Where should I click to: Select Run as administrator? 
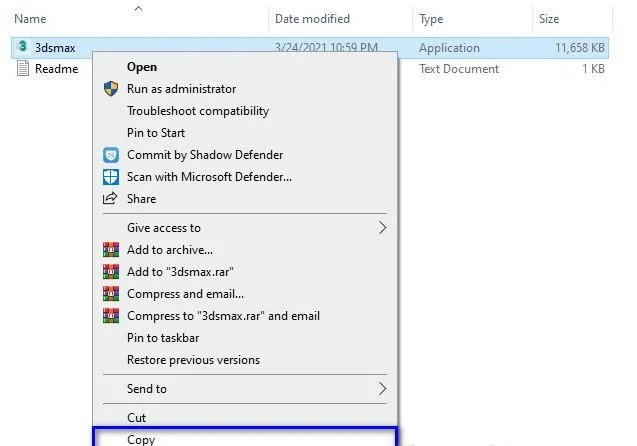(245, 89)
